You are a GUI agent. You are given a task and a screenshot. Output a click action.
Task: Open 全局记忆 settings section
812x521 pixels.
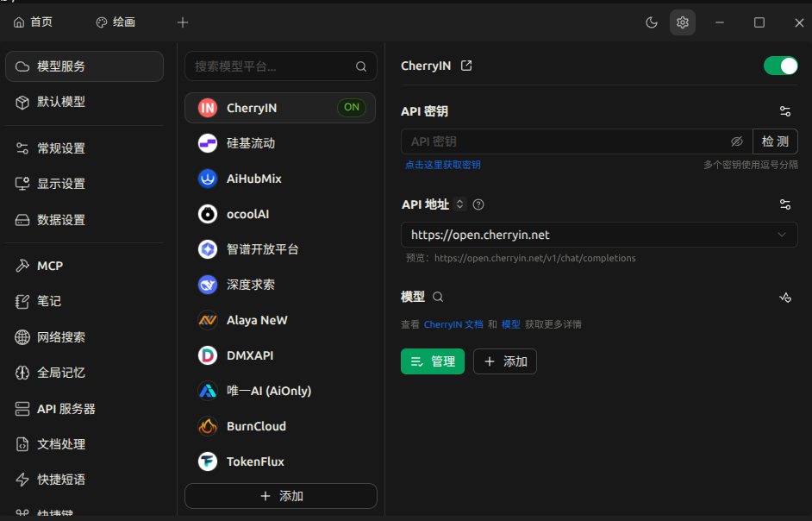[x=84, y=373]
